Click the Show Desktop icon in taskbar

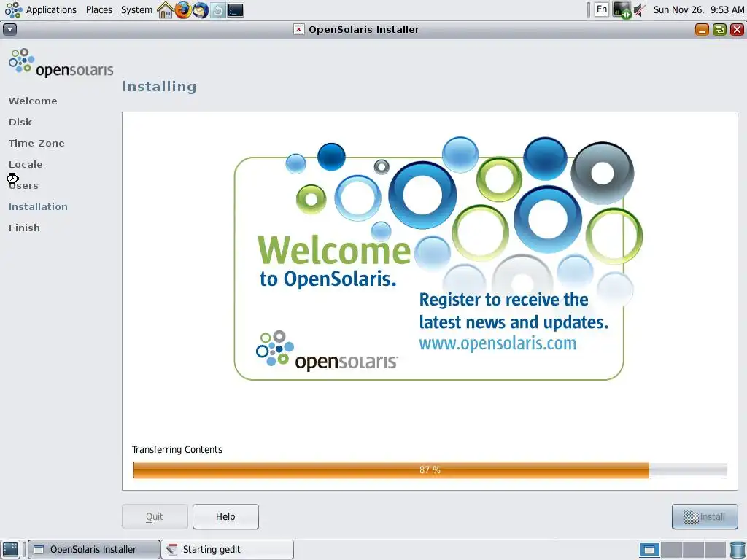(10, 550)
